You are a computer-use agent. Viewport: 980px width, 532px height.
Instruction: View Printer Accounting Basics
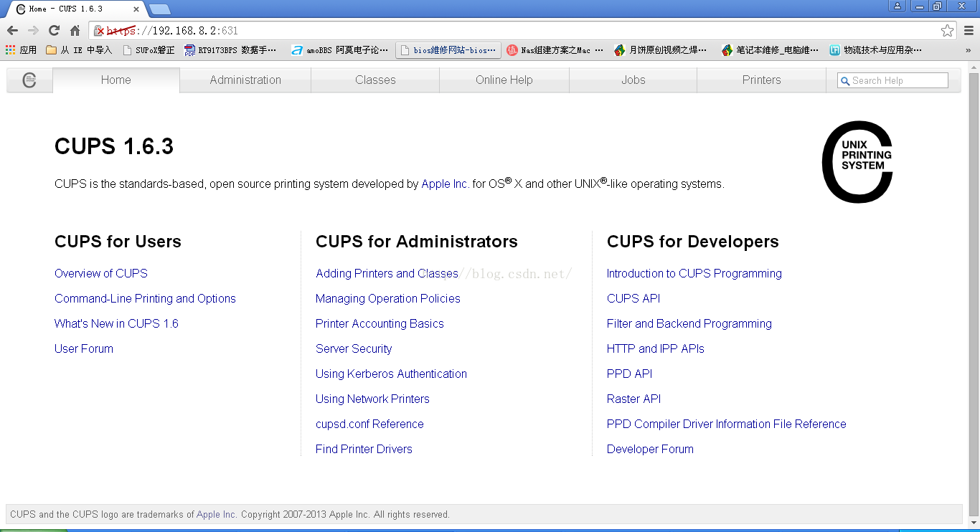[380, 323]
